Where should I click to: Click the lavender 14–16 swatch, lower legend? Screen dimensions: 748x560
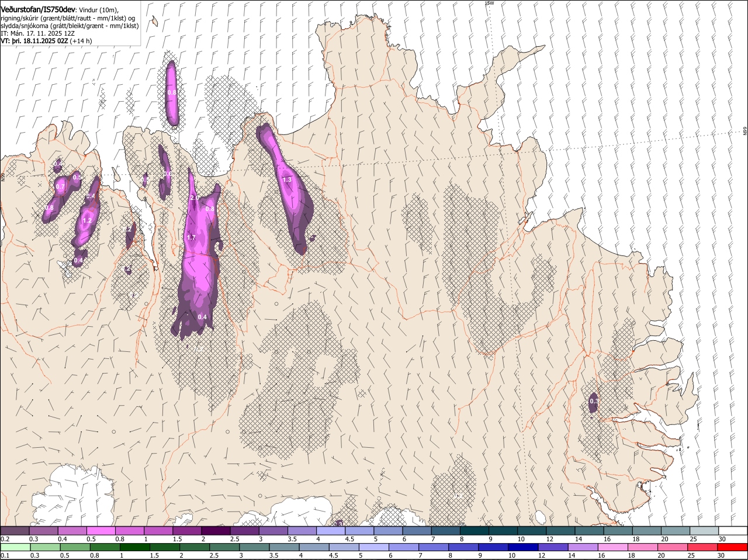tap(583, 547)
